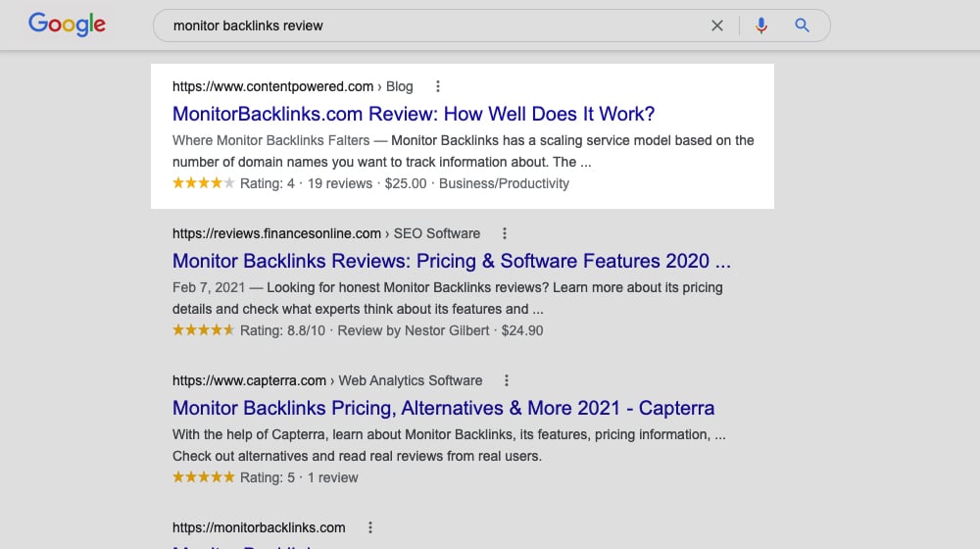The width and height of the screenshot is (980, 549).
Task: Click the monitorbacklinks.com URL breadcrumb
Action: tap(259, 527)
